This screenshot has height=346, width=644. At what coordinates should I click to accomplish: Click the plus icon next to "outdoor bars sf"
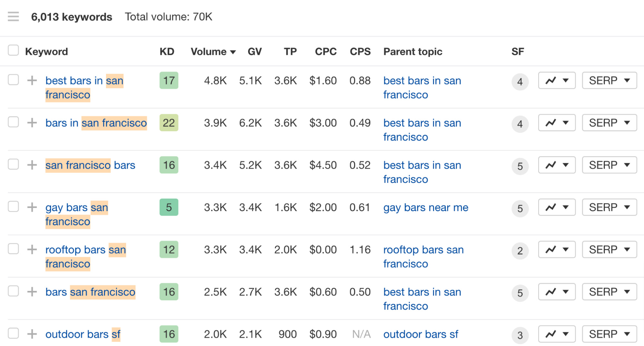coord(32,334)
